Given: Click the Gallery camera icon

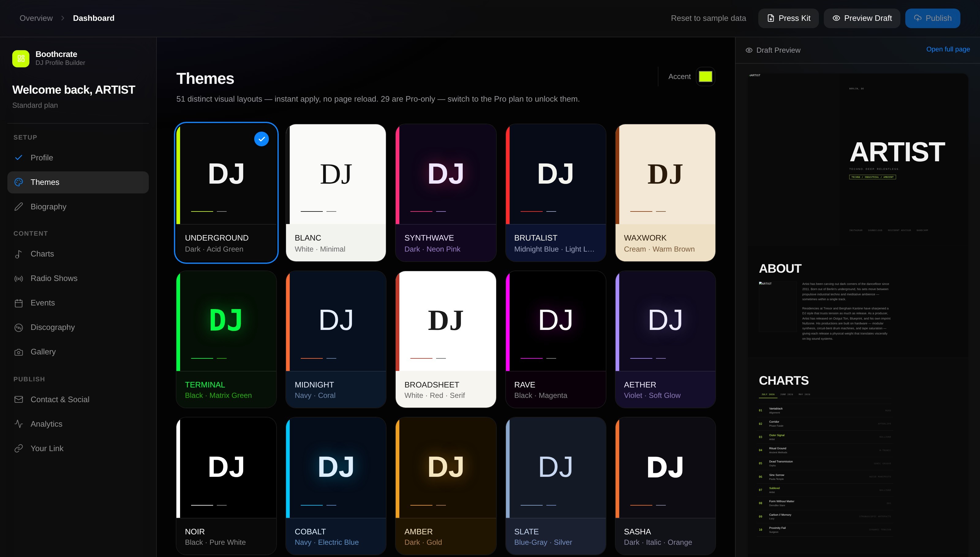Looking at the screenshot, I should tap(18, 352).
